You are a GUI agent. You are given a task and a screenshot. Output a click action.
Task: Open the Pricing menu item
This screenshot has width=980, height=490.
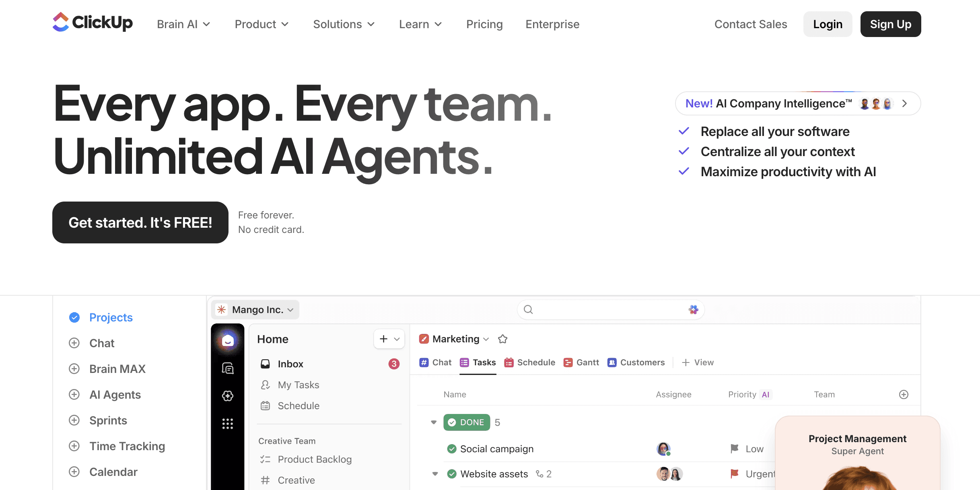point(484,24)
